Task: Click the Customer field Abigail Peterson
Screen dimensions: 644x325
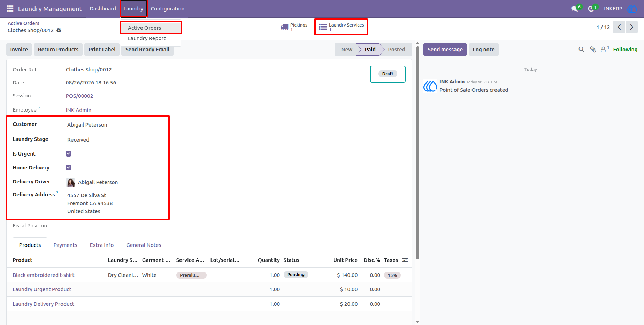Action: point(87,125)
